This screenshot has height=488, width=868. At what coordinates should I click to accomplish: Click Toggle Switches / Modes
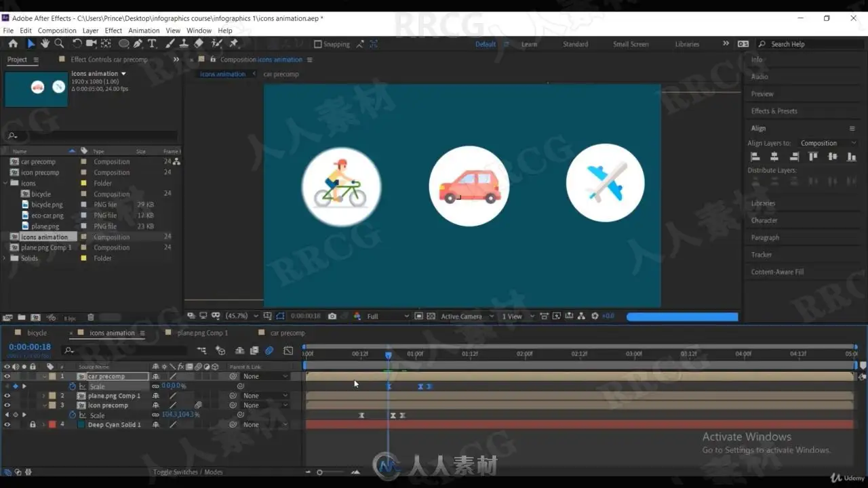tap(188, 472)
